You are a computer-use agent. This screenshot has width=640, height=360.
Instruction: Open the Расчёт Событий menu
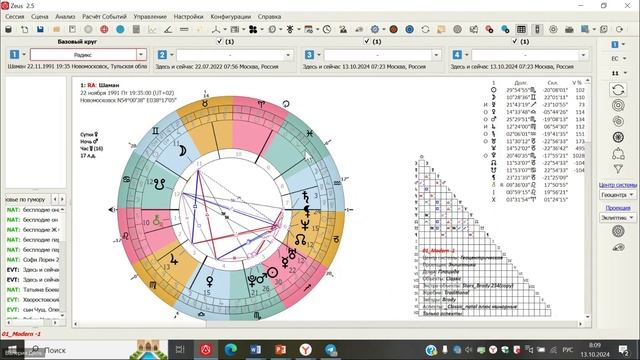(x=104, y=17)
